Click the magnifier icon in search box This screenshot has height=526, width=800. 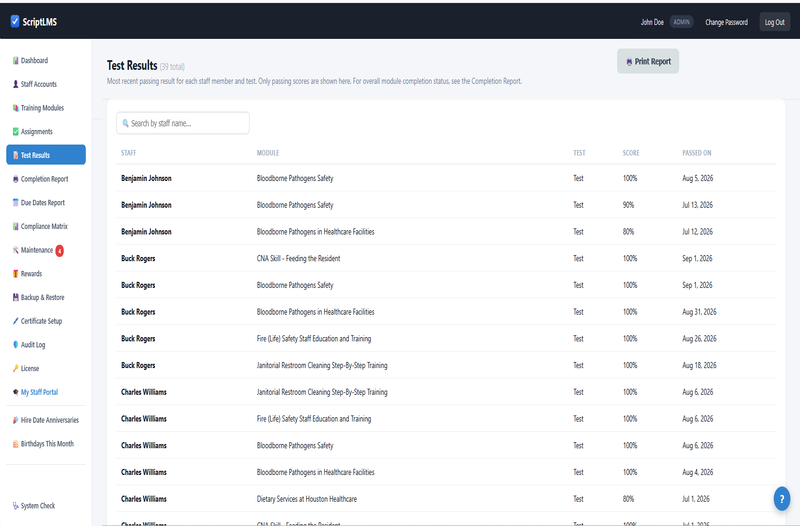(126, 123)
